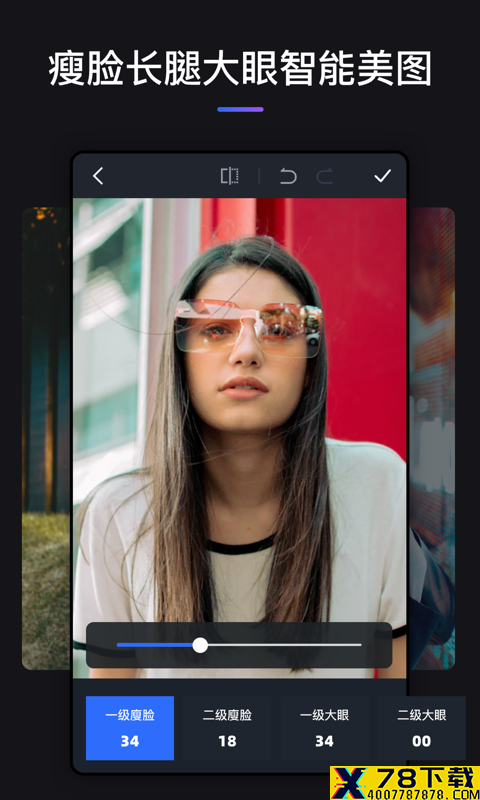
Task: Choose the 一级大眼 adjustment
Action: coord(324,728)
